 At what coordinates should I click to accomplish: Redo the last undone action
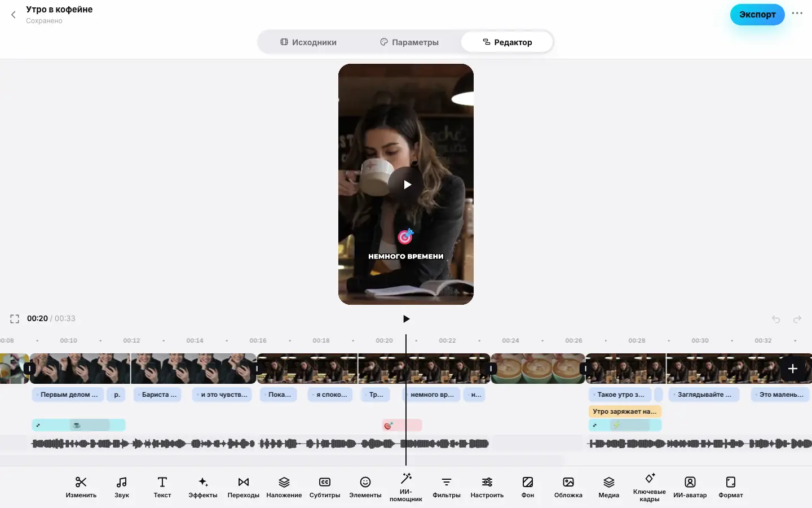click(797, 319)
